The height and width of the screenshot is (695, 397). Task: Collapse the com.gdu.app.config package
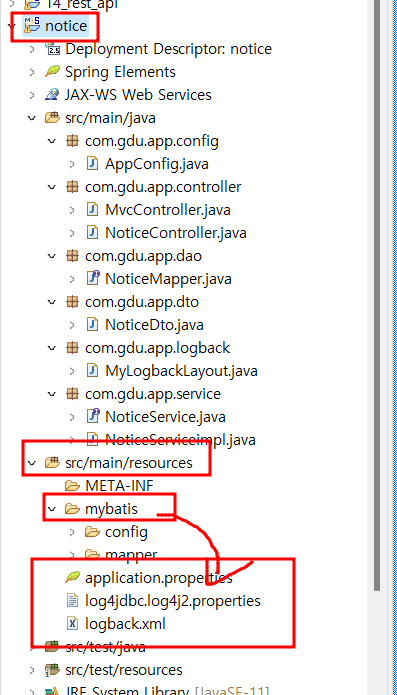(52, 141)
